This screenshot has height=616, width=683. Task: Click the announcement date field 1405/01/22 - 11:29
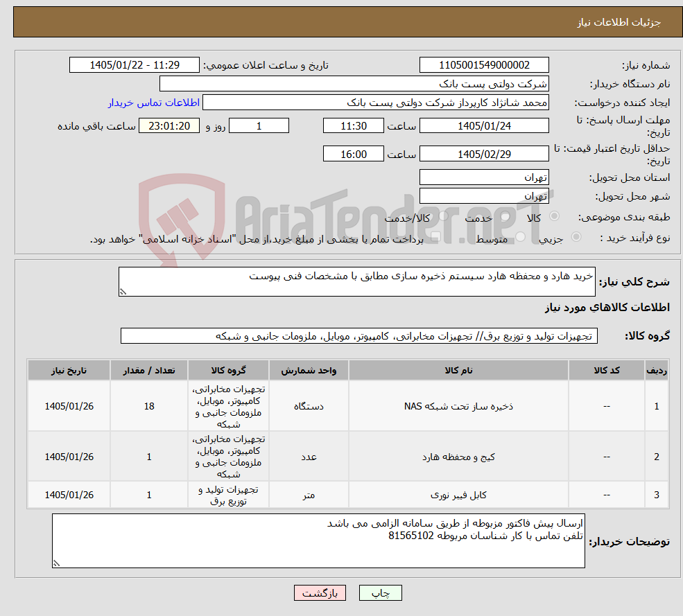tap(134, 65)
